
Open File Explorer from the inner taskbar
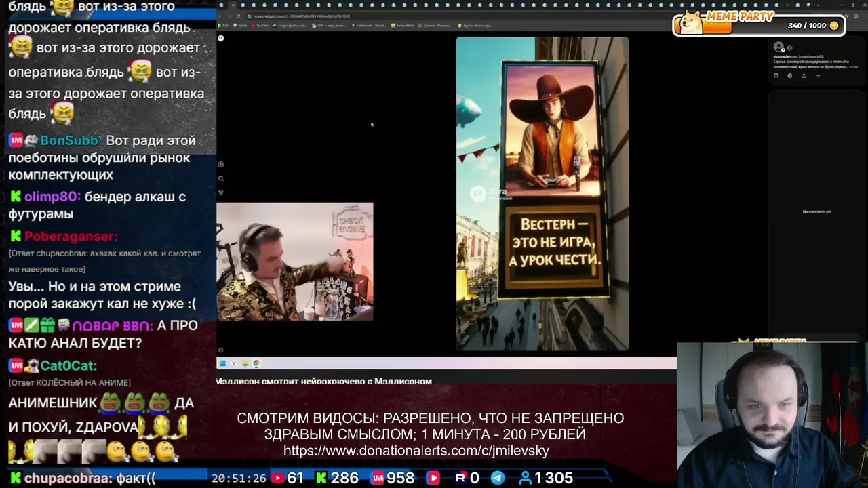click(245, 363)
